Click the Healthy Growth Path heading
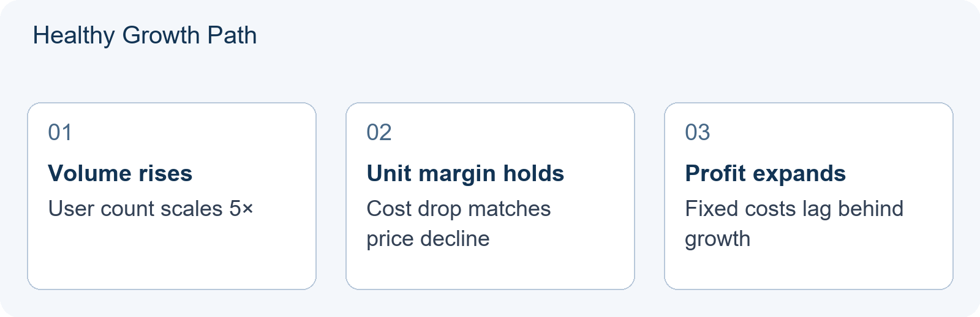 point(145,35)
